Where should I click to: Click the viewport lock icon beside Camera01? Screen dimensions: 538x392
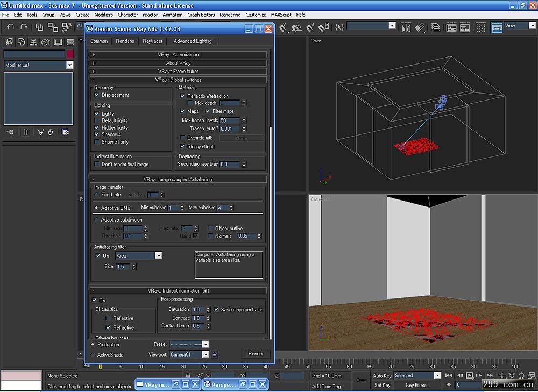click(215, 354)
